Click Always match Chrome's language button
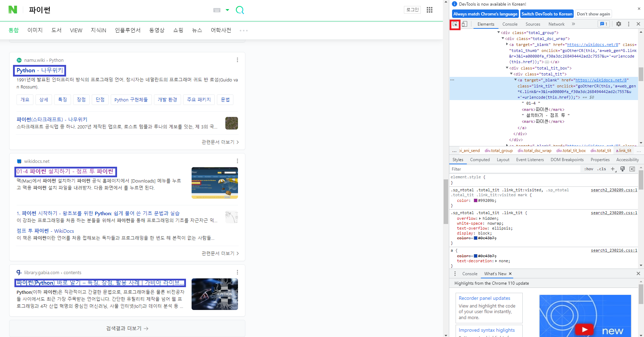The height and width of the screenshot is (337, 644). point(485,14)
